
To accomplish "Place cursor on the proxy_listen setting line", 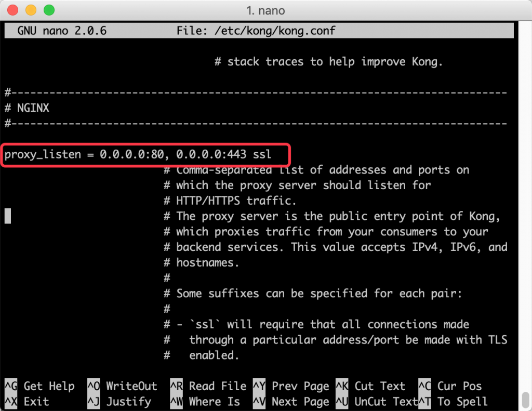I will coord(138,154).
